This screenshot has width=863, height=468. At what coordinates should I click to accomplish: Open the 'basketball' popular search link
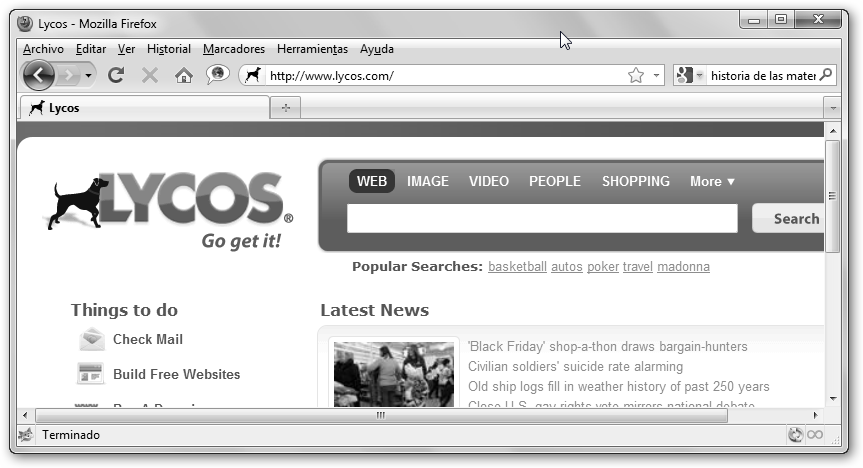[517, 267]
